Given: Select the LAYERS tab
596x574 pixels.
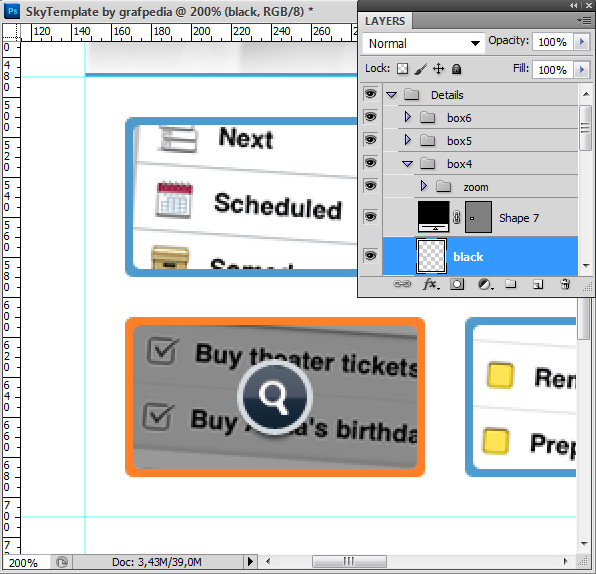Looking at the screenshot, I should (x=385, y=21).
